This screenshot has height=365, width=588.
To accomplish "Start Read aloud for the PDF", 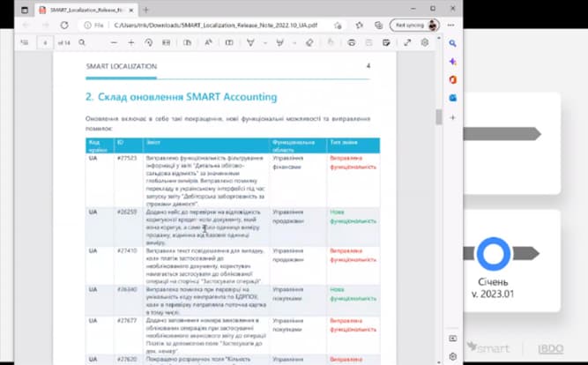I will (208, 43).
